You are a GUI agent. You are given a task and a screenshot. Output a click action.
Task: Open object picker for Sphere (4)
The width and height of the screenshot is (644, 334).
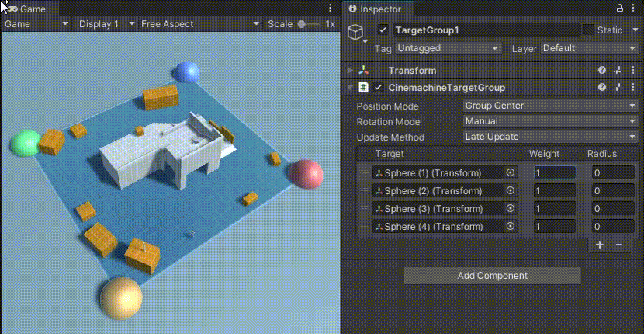(511, 227)
